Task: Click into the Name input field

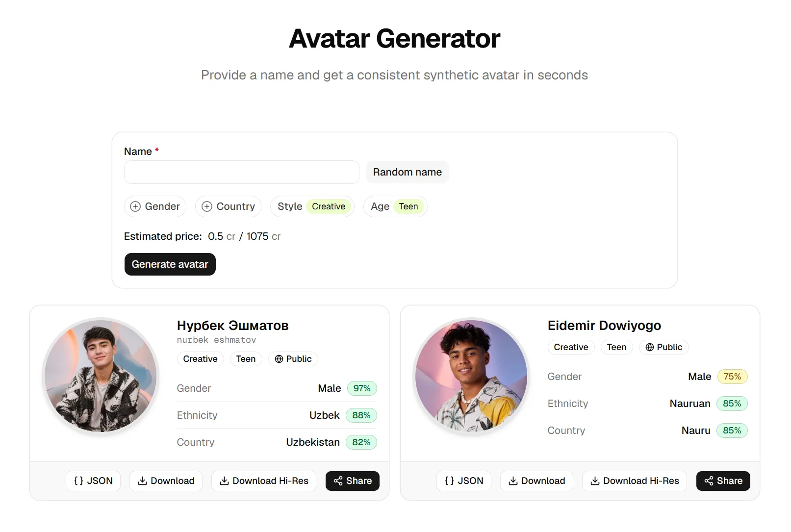Action: click(x=241, y=172)
